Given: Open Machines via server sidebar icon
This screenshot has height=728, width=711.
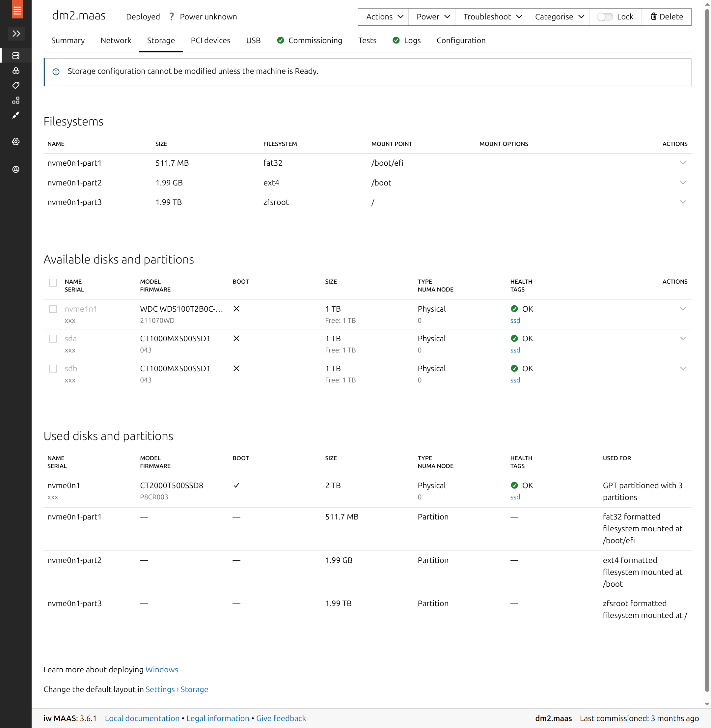Looking at the screenshot, I should [16, 56].
